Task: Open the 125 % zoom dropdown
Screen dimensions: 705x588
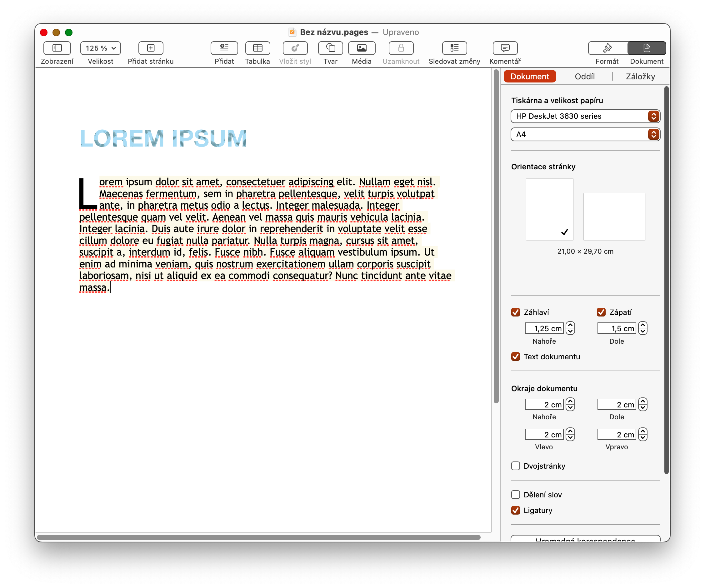Action: click(100, 48)
